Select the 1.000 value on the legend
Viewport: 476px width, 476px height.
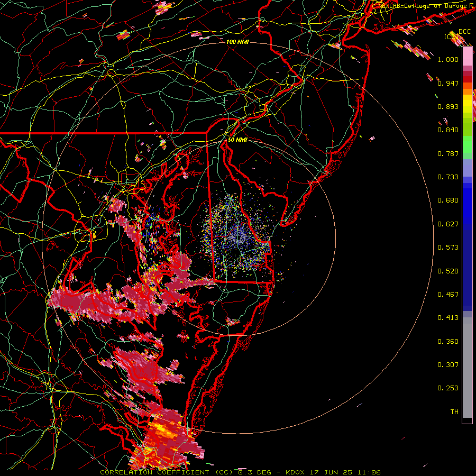coord(448,60)
